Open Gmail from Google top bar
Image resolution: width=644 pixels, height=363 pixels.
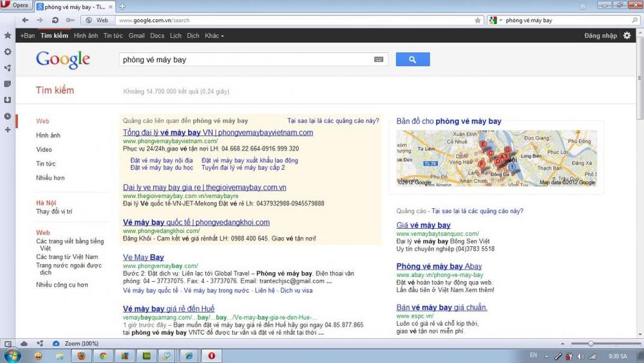tap(137, 35)
